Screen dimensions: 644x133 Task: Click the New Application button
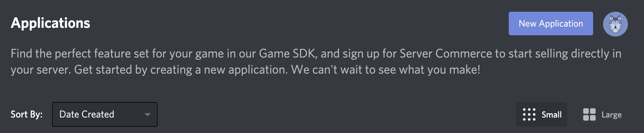(x=551, y=24)
